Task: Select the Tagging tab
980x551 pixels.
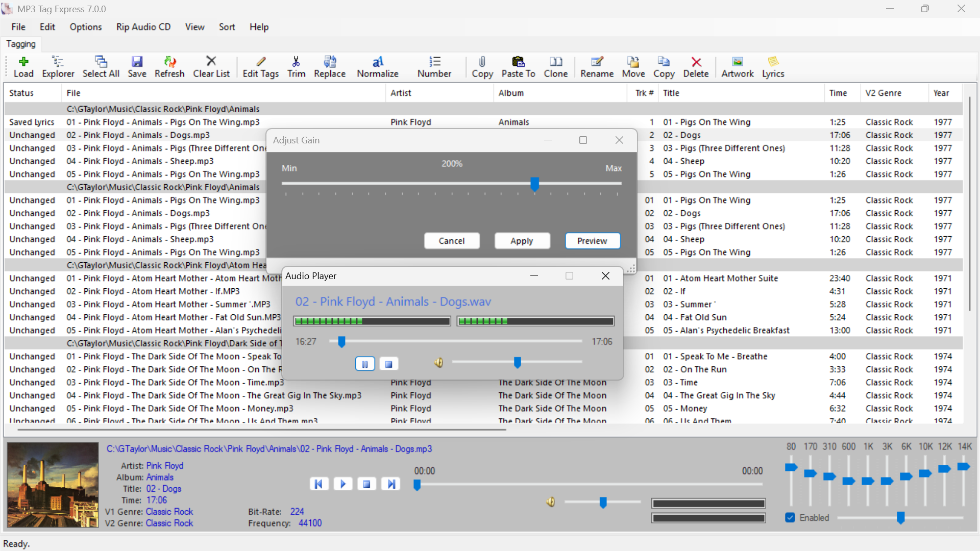Action: point(21,44)
